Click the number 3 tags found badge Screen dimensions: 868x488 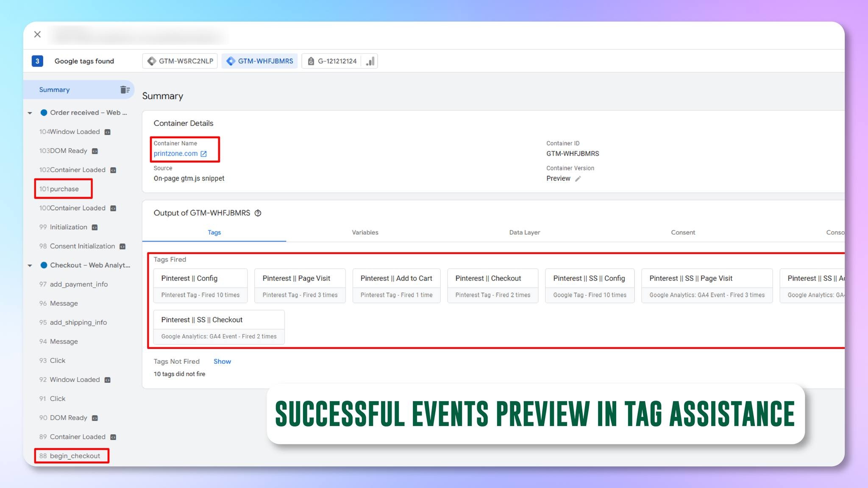pos(37,61)
